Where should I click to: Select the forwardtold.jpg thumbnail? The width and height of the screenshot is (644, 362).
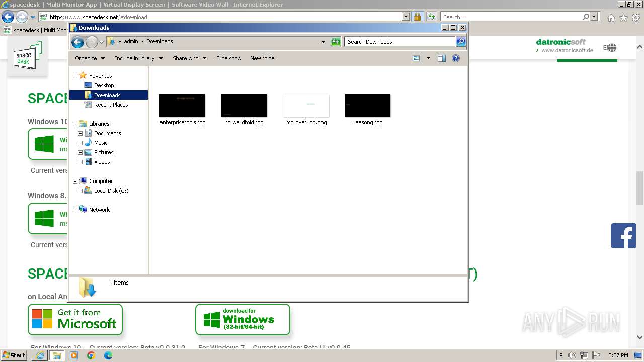click(x=244, y=105)
